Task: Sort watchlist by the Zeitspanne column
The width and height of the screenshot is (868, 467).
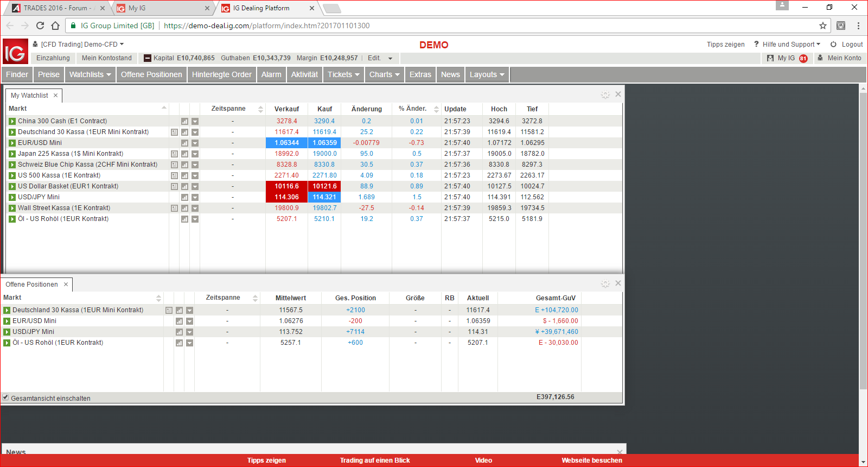Action: [232, 109]
